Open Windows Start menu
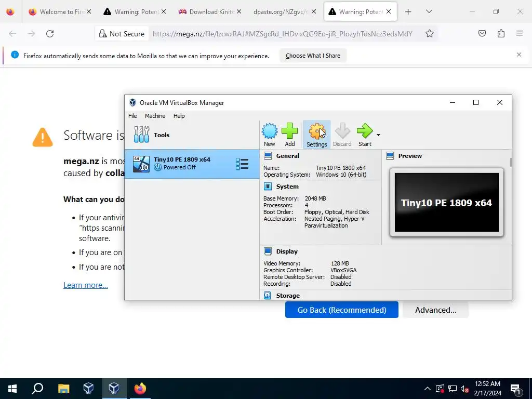Image resolution: width=532 pixels, height=399 pixels. pos(12,389)
